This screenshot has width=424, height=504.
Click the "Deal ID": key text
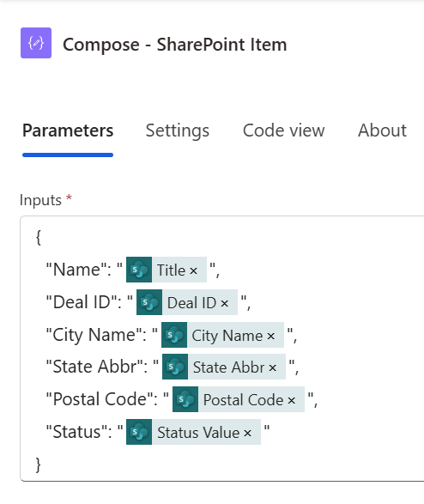click(84, 302)
